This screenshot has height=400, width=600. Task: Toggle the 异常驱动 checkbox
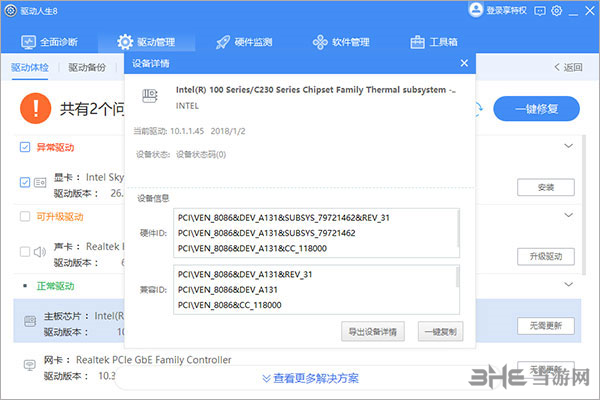pos(25,147)
